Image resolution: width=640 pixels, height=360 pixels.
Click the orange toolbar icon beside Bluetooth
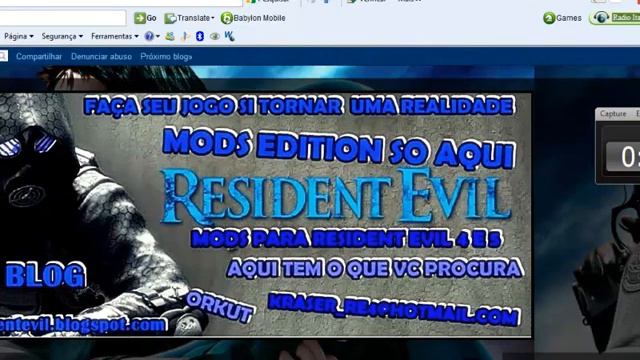[185, 36]
